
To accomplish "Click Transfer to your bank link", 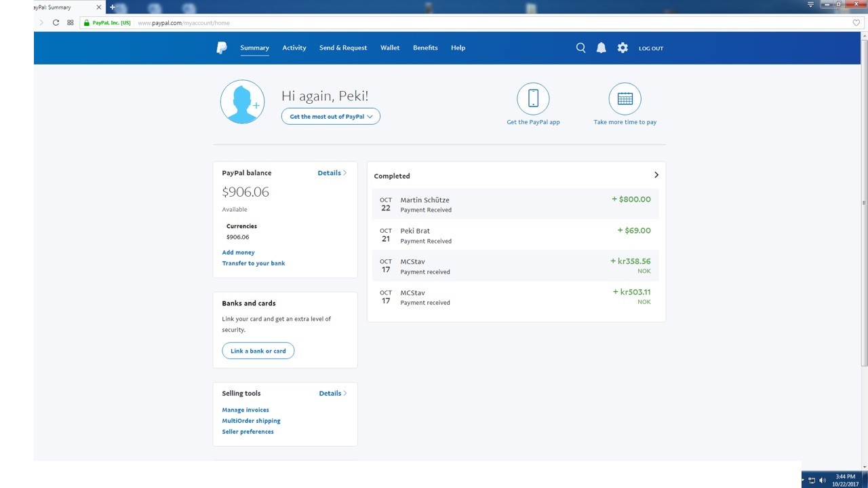I will 254,263.
